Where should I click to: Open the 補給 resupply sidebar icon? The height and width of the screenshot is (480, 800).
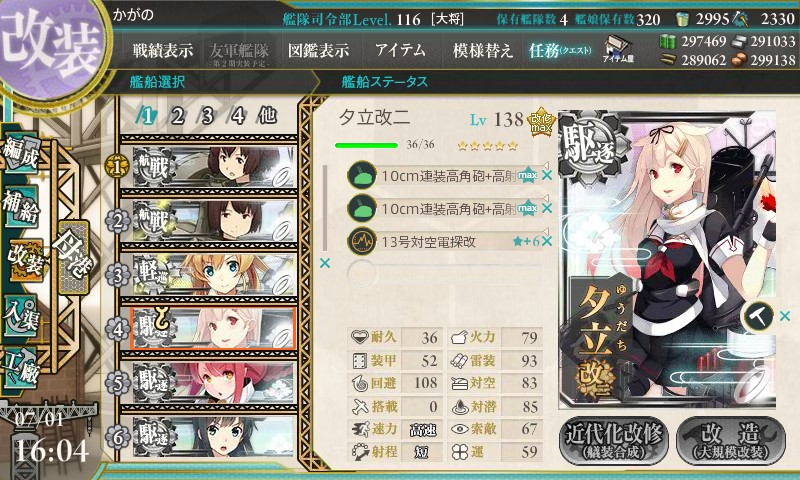21,206
